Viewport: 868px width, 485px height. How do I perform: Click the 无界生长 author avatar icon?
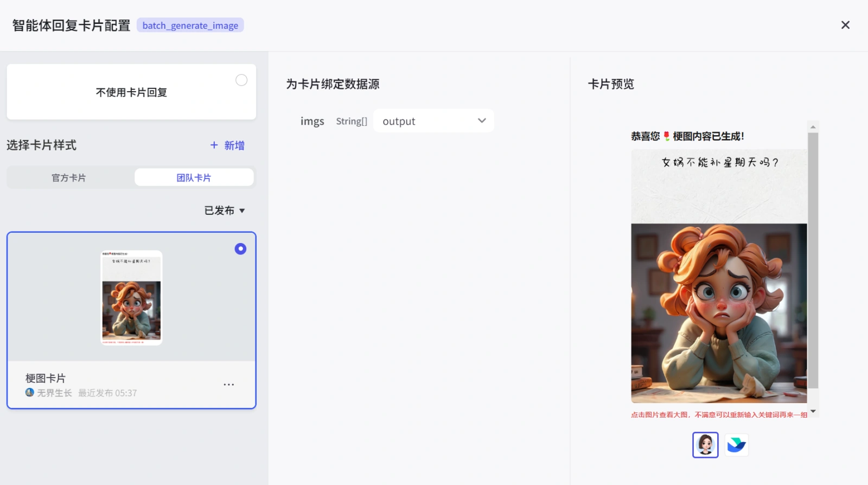(x=30, y=392)
